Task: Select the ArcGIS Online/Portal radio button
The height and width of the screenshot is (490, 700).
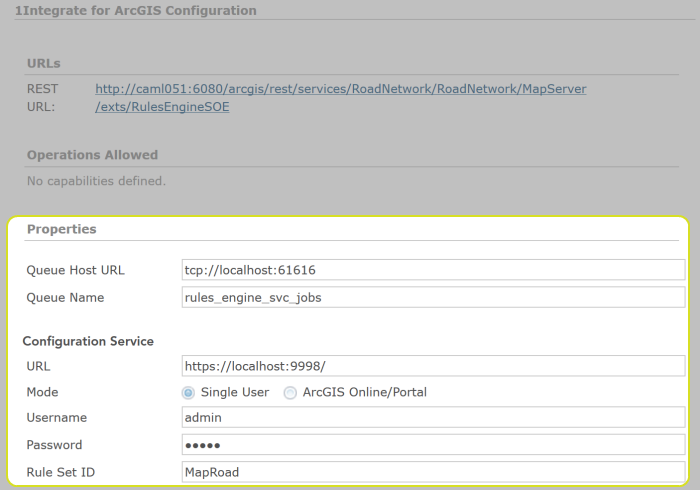Action: point(291,393)
